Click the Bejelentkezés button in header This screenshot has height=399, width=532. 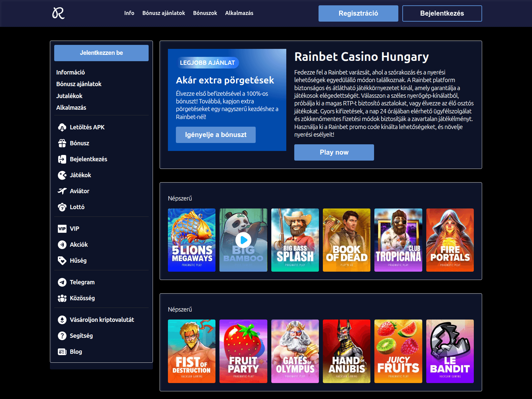click(442, 13)
